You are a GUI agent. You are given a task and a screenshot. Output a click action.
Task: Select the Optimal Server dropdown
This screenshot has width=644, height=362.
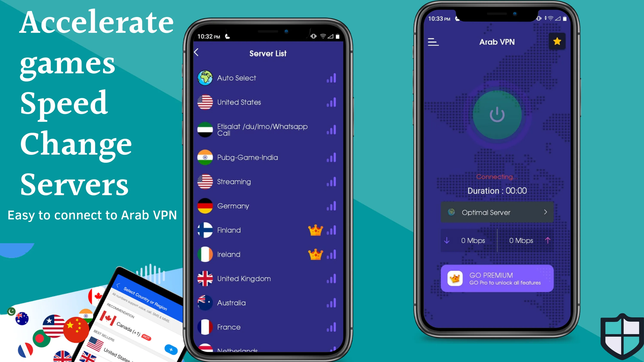pos(497,212)
